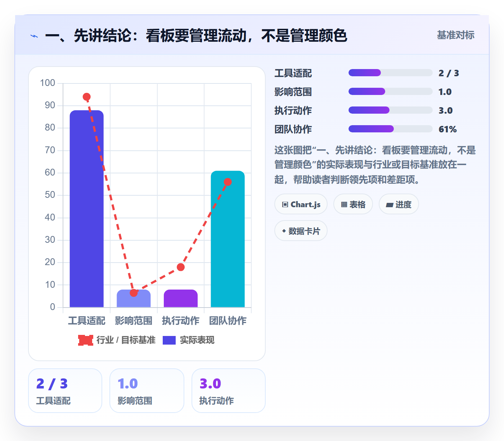The height and width of the screenshot is (441, 504).
Task: Click the 团队协作 cyan bar in chart
Action: click(228, 239)
